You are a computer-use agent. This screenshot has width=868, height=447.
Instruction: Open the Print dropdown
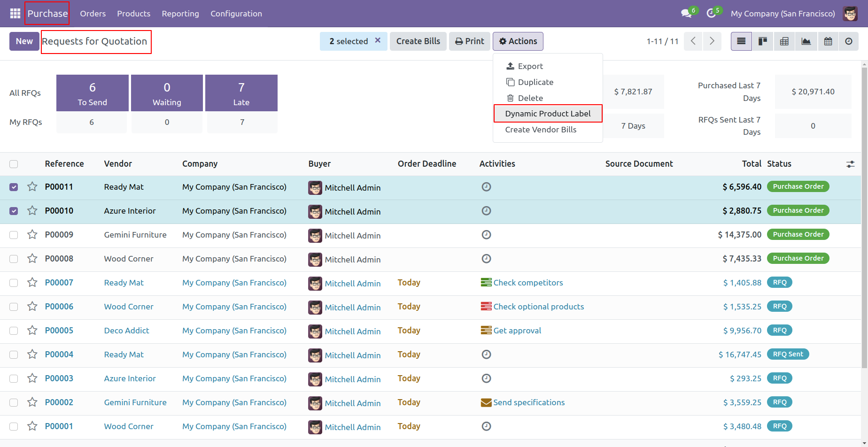[x=470, y=41]
